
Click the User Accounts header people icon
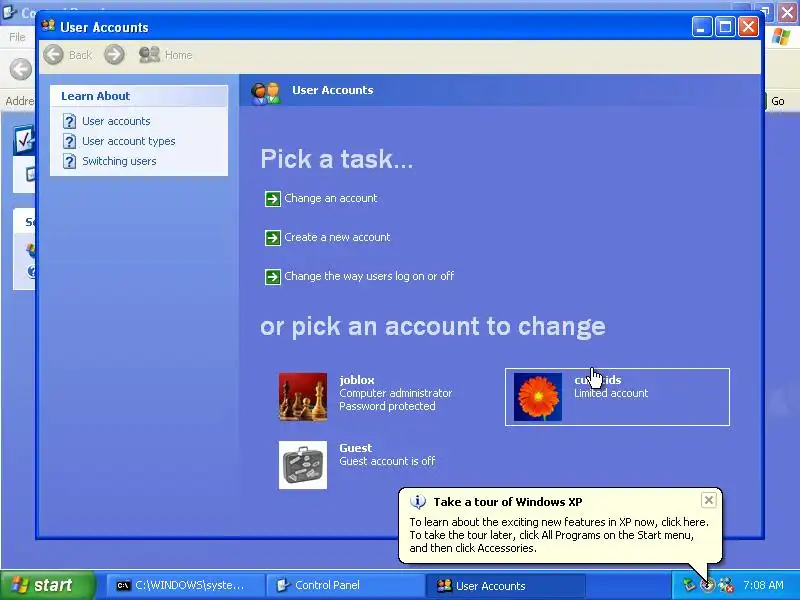[x=265, y=93]
